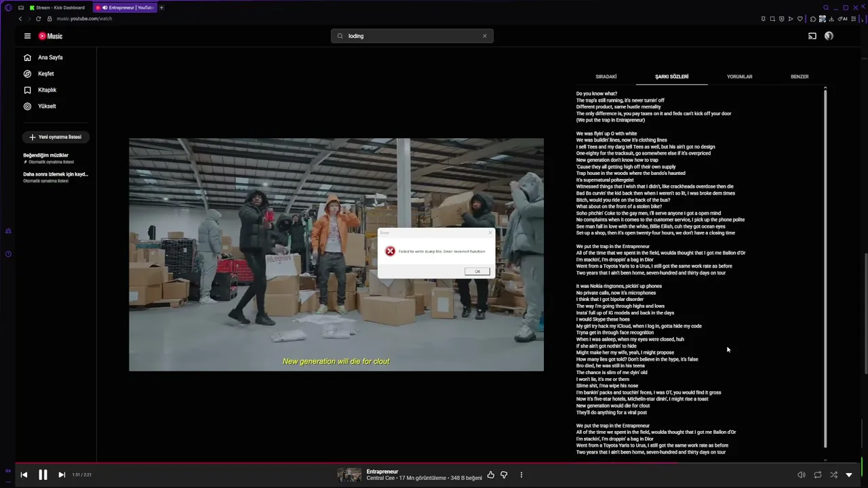Click the send/flow arrow icon in toolbar

tap(791, 19)
